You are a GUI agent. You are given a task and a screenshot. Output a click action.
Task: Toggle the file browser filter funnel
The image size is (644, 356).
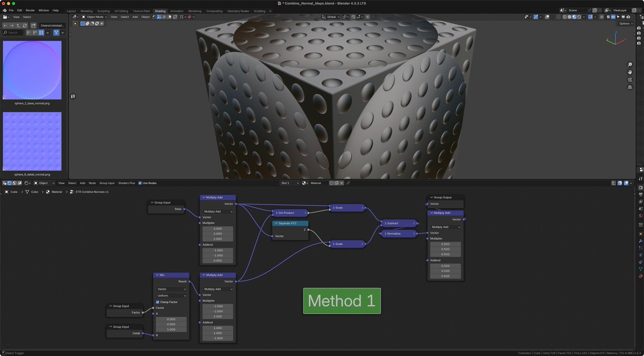(x=56, y=33)
